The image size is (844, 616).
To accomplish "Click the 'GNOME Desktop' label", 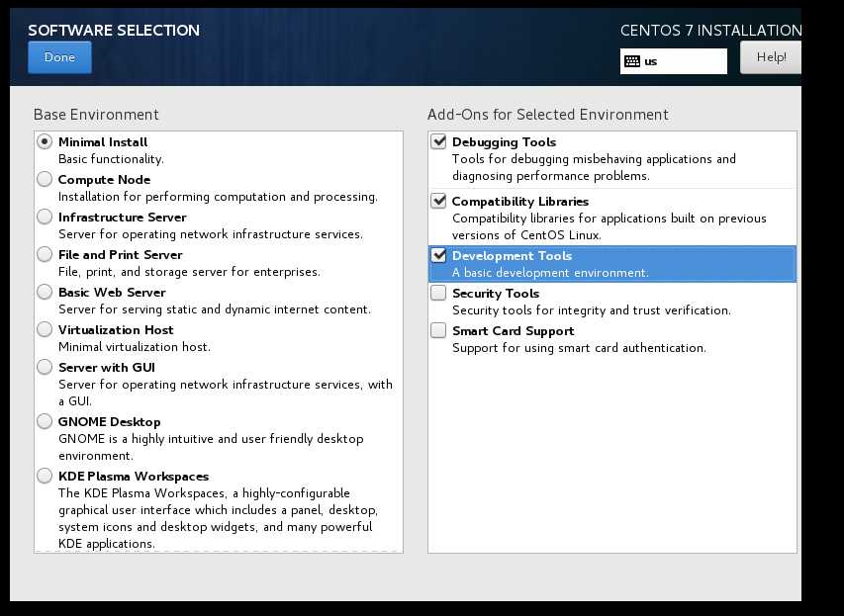I will coord(110,422).
